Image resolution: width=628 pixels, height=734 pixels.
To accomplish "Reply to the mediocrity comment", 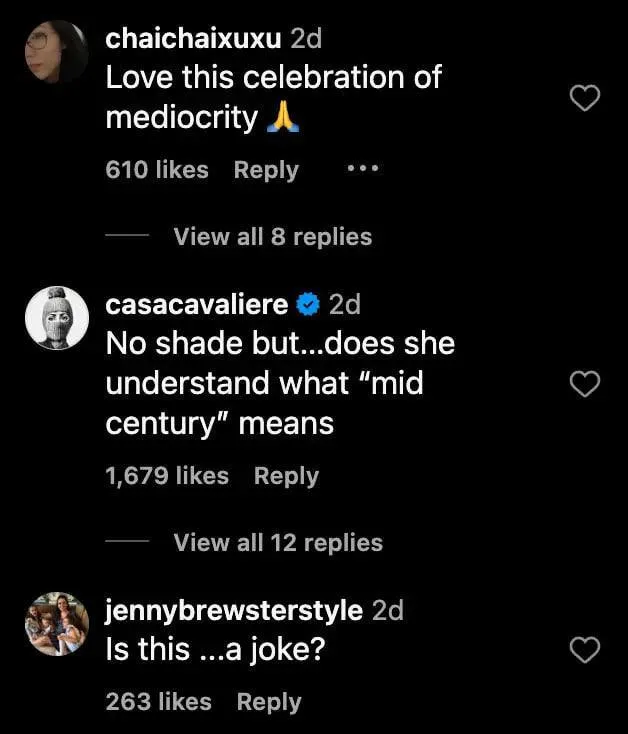I will tap(266, 170).
